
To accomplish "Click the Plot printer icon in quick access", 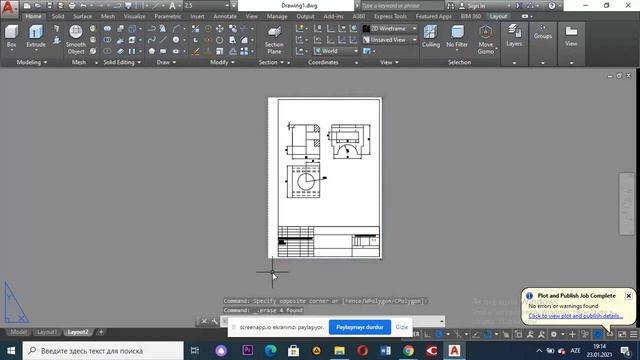I will pyautogui.click(x=72, y=6).
